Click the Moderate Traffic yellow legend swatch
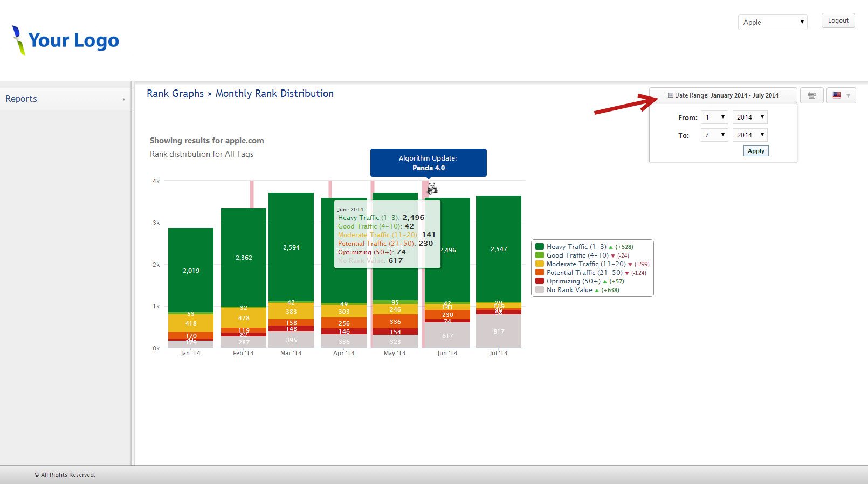This screenshot has height=498, width=868. click(540, 264)
